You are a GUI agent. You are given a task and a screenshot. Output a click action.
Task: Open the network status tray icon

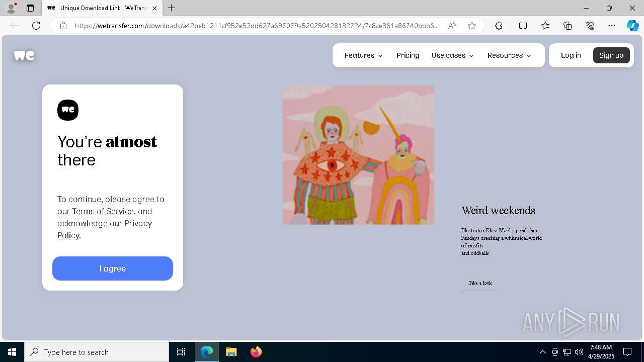pos(567,352)
